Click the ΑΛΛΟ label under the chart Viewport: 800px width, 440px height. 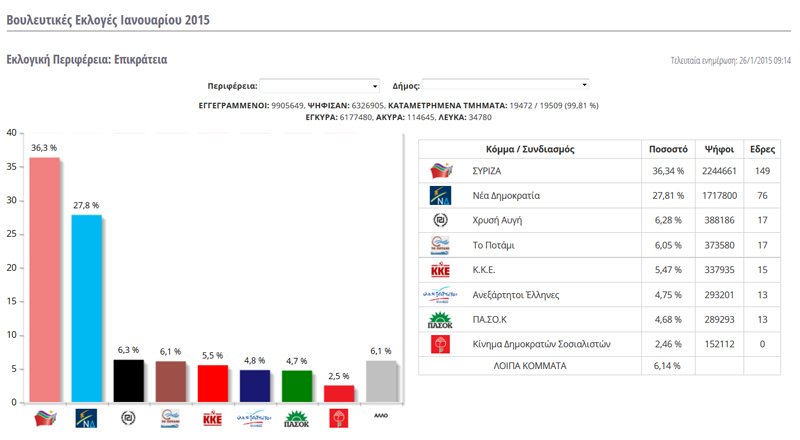381,415
